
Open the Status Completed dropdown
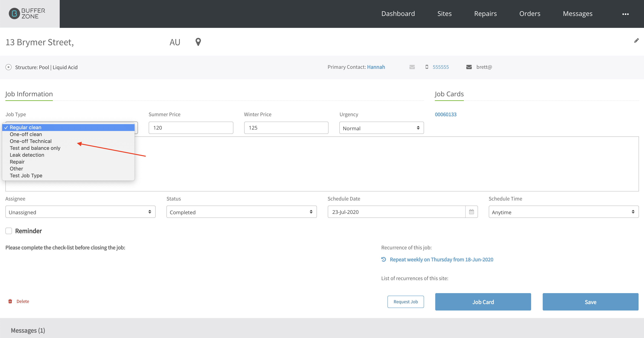point(241,212)
